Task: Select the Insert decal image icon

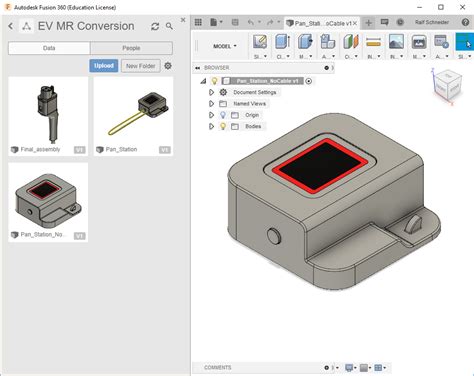Action: [396, 42]
